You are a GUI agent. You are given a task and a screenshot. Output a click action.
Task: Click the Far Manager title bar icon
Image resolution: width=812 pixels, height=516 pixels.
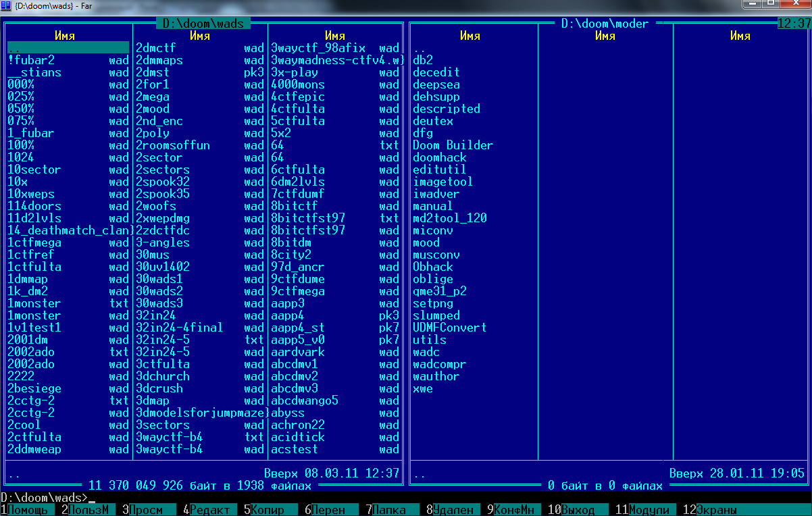6,5
